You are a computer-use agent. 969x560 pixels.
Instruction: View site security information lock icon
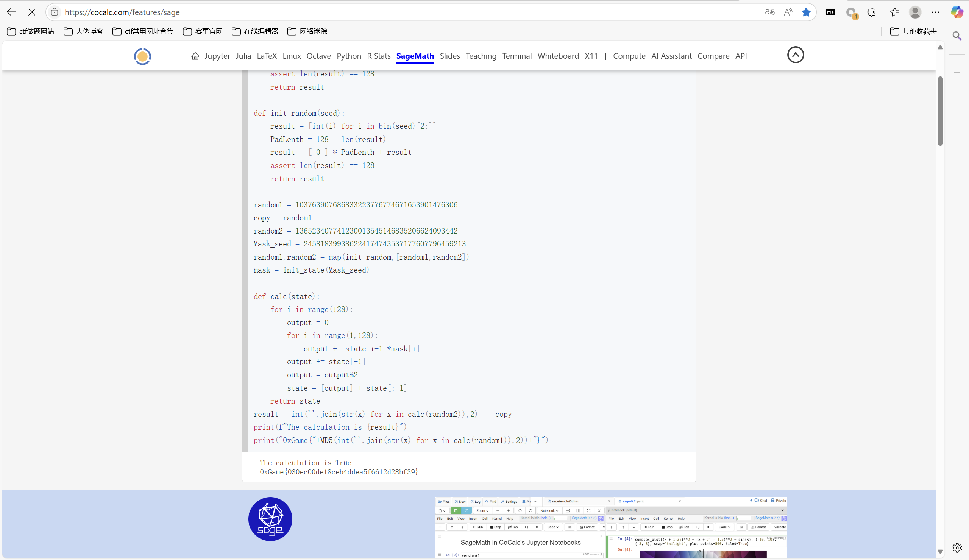[x=55, y=12]
